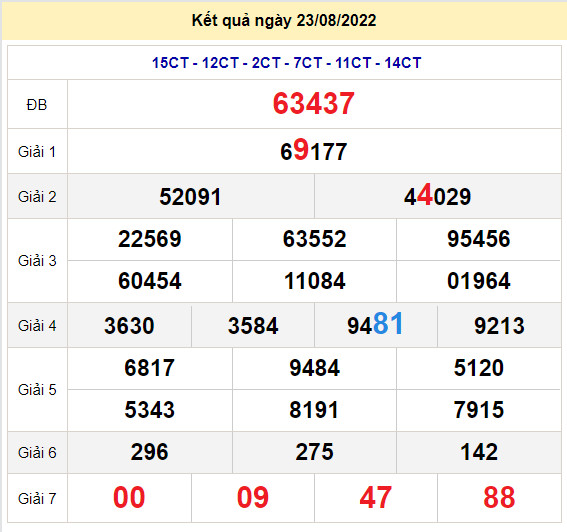Select the Giải 3 number 22569
This screenshot has height=532, width=567.
click(x=149, y=239)
